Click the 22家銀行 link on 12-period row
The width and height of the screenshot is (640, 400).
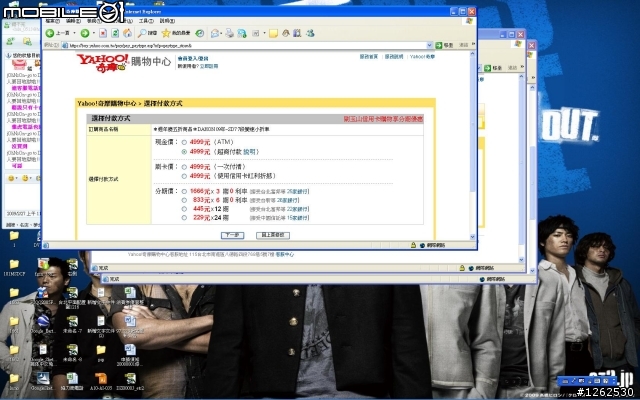point(298,209)
